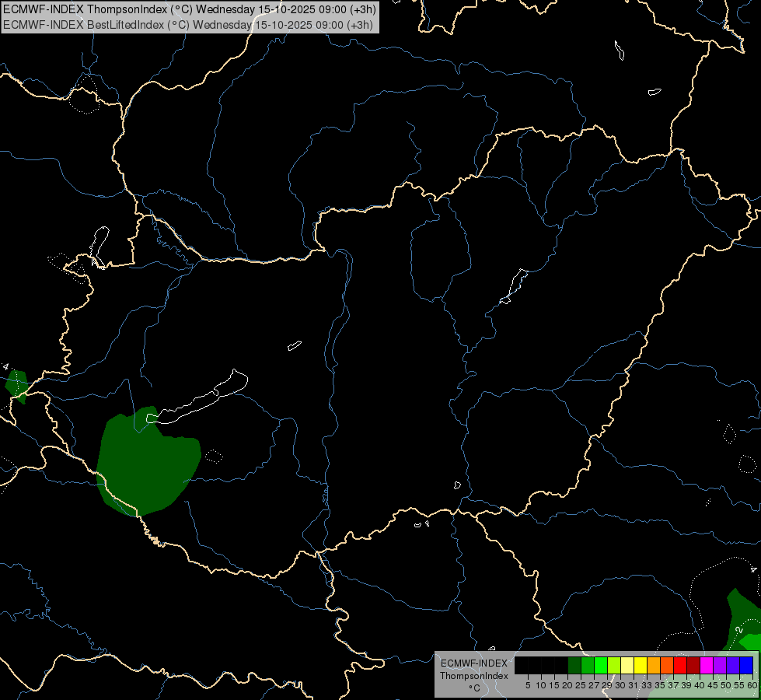This screenshot has width=761, height=700.
Task: Click legend tick value 27
Action: 594,685
